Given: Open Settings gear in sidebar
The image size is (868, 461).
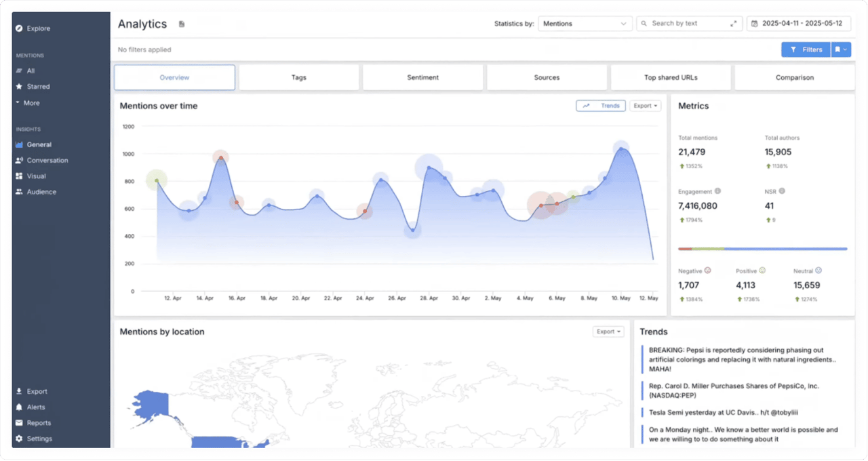Looking at the screenshot, I should tap(19, 439).
